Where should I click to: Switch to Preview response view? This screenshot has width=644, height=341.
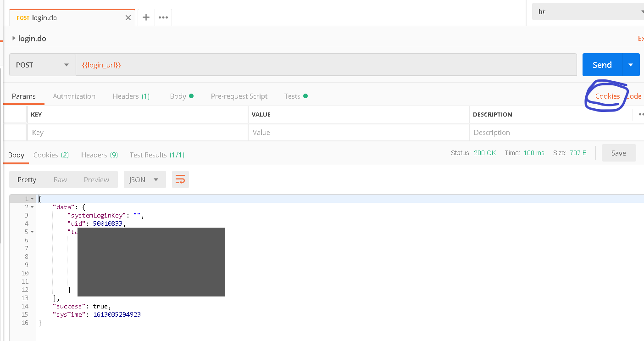(96, 179)
